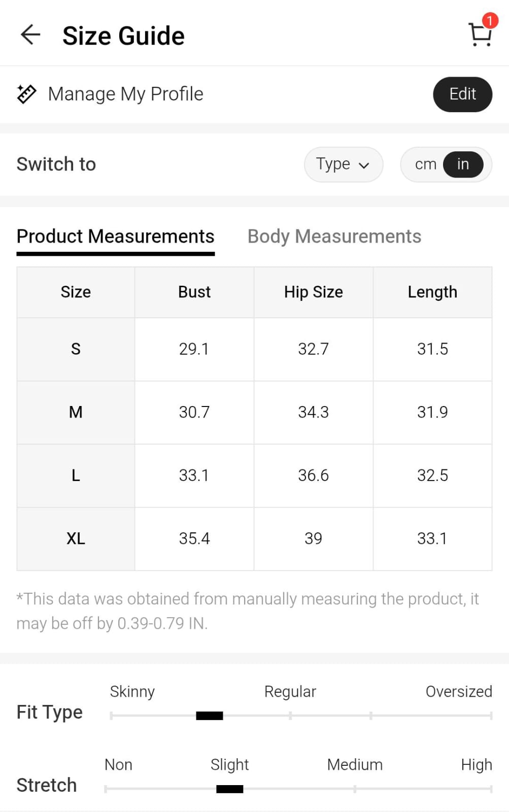Select the size S row label
Viewport: 509px width, 812px height.
coord(76,349)
